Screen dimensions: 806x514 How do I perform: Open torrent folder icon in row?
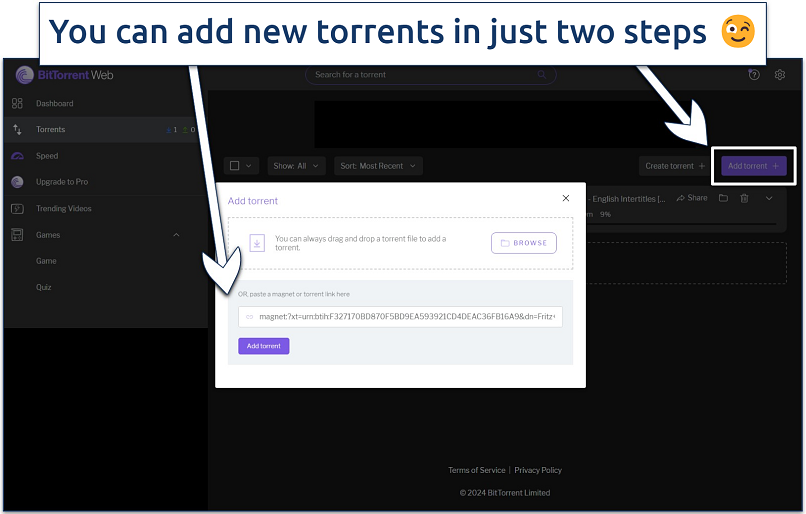coord(723,198)
